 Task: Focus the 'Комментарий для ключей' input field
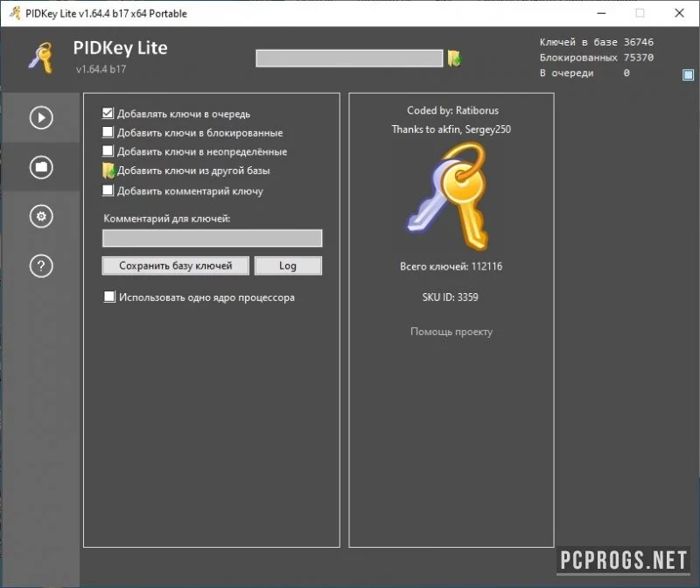(x=212, y=238)
